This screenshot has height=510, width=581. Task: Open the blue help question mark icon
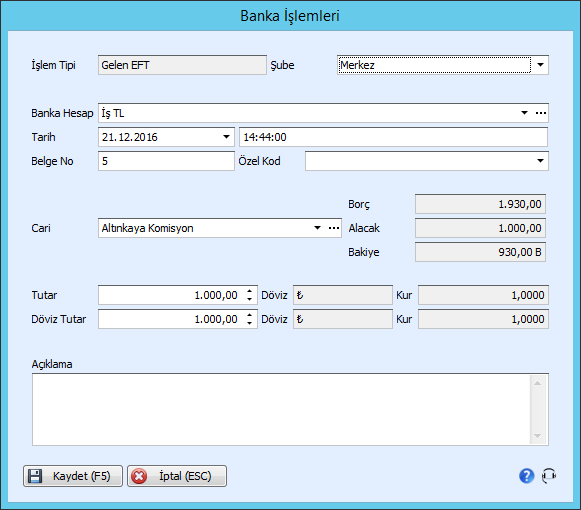tap(527, 476)
